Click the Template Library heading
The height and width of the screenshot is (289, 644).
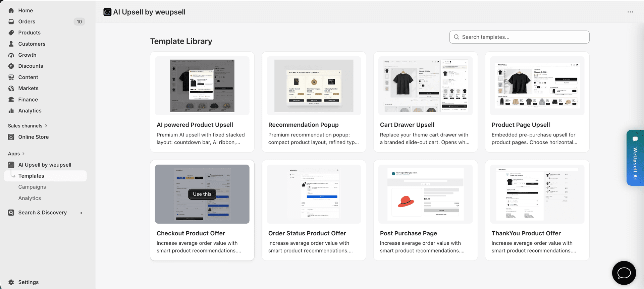click(x=181, y=41)
